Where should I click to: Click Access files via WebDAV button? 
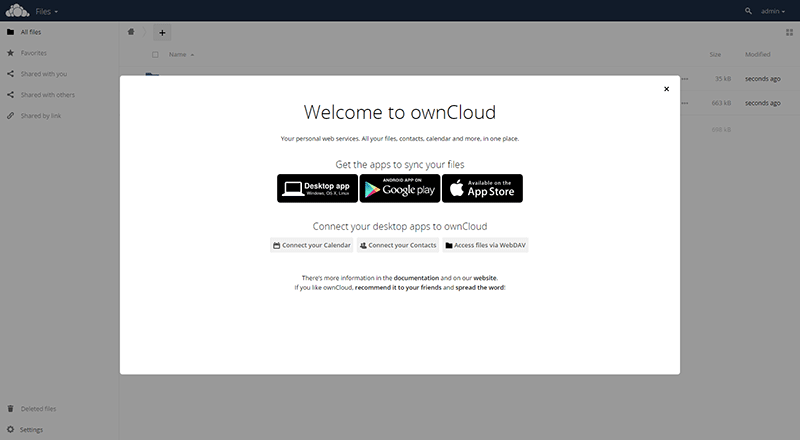[x=485, y=245]
